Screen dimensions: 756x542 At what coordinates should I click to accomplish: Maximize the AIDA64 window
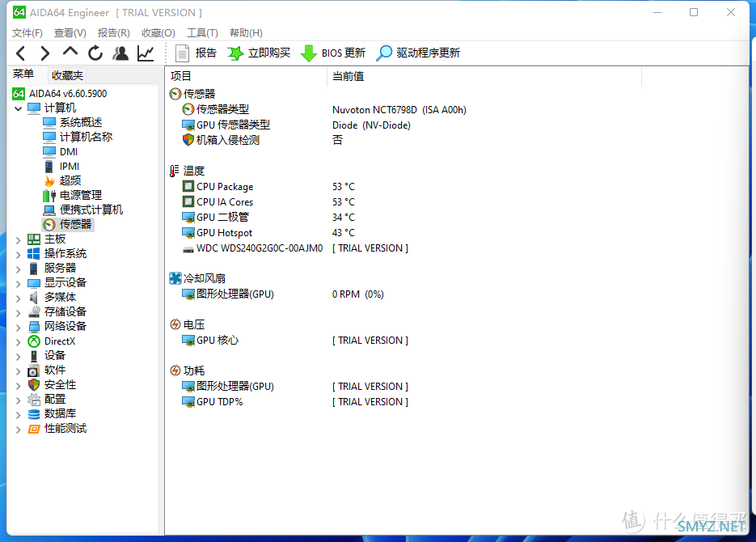point(694,12)
